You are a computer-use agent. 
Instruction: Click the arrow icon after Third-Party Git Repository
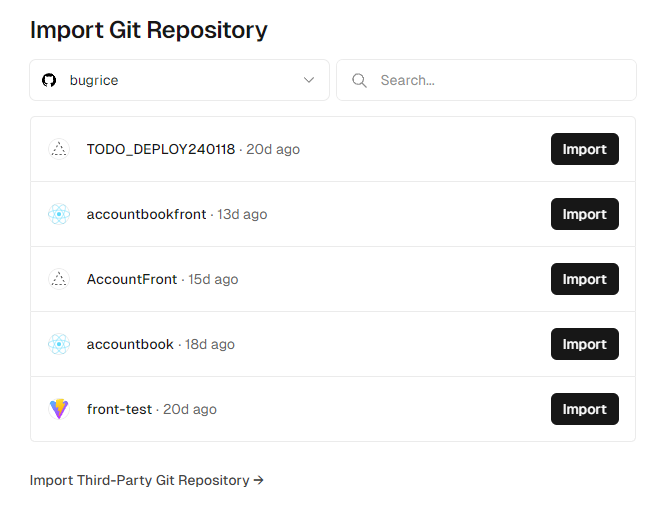pyautogui.click(x=259, y=480)
